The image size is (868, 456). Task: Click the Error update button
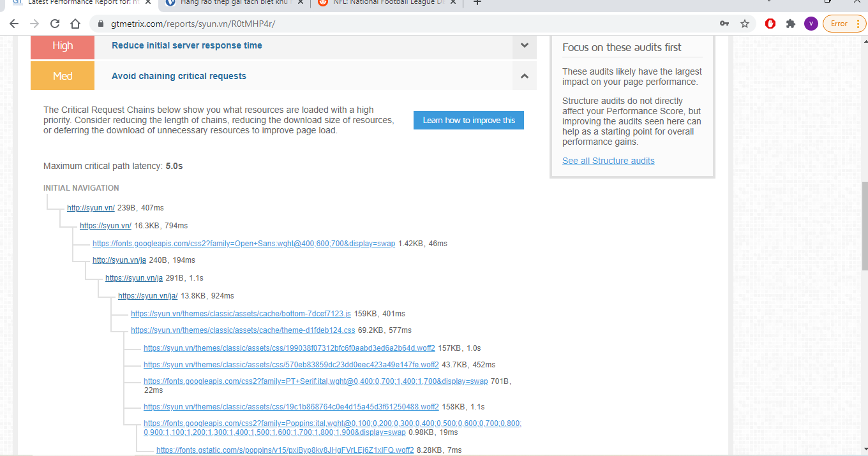point(844,24)
